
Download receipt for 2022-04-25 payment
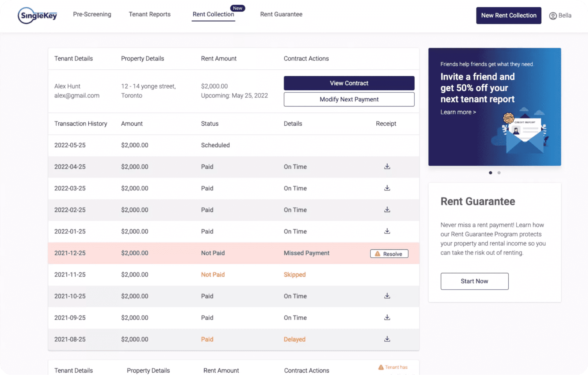coord(387,167)
